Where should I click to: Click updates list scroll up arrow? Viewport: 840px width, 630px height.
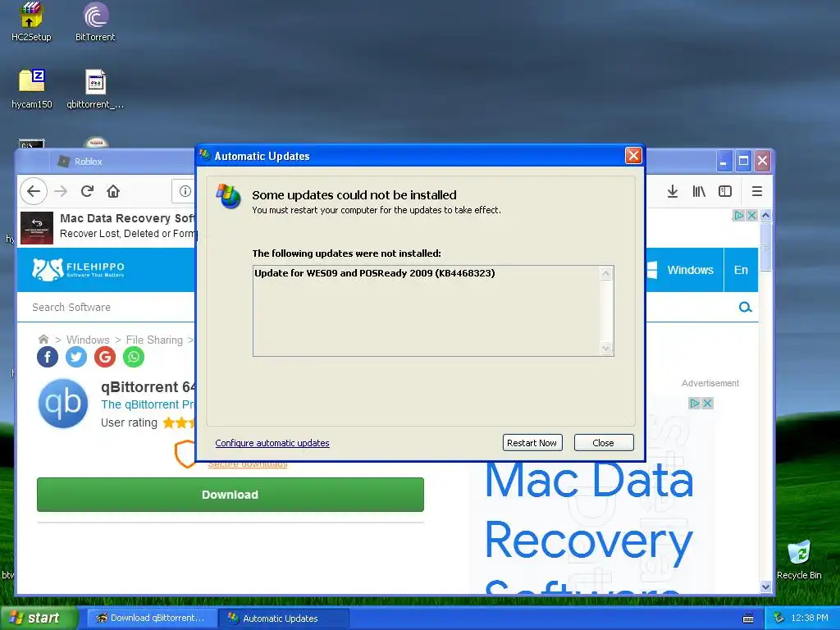coord(605,273)
